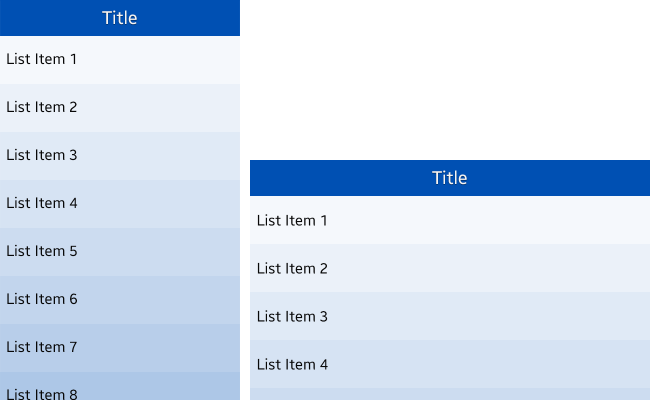Select List Item 1 in the right list
Viewport: 650px width, 400px height.
[x=450, y=220]
